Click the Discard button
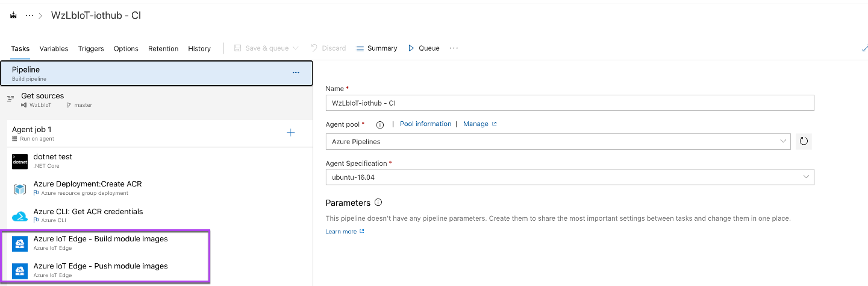Image resolution: width=868 pixels, height=286 pixels. click(x=328, y=48)
